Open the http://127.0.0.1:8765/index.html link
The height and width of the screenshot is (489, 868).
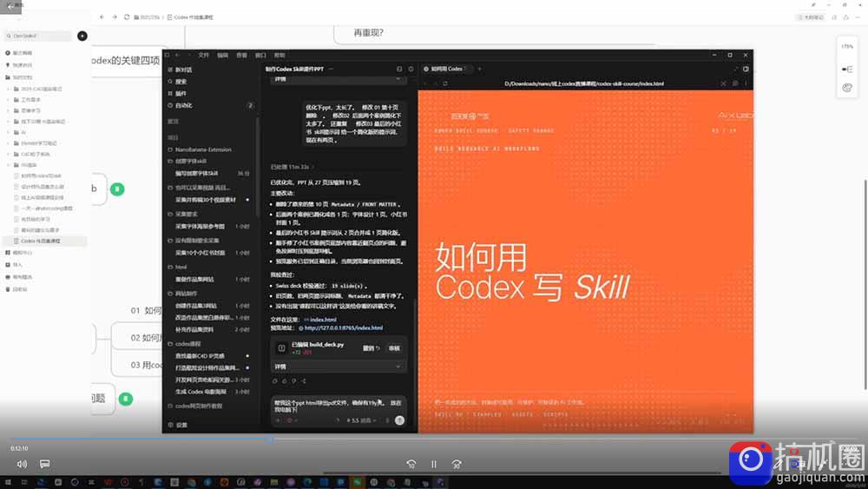343,327
